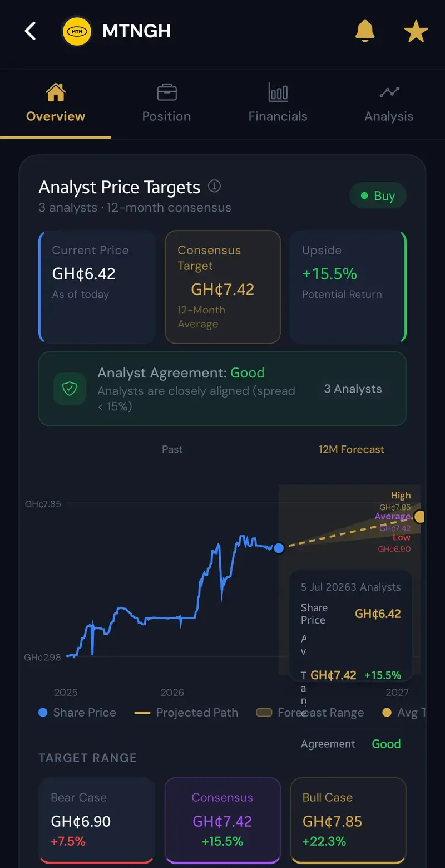Toggle the favorite star icon
Viewport: 445px width, 868px height.
point(416,32)
